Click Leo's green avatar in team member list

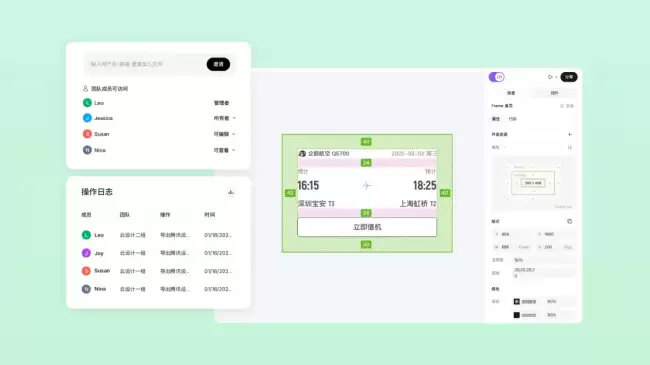point(87,103)
